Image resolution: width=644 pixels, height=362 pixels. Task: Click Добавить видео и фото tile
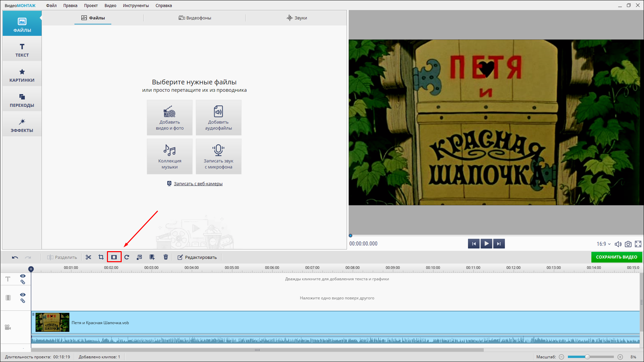[170, 118]
